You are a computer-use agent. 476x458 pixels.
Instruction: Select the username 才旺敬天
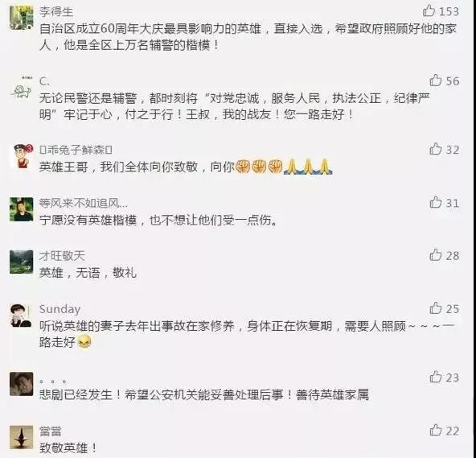tap(62, 256)
